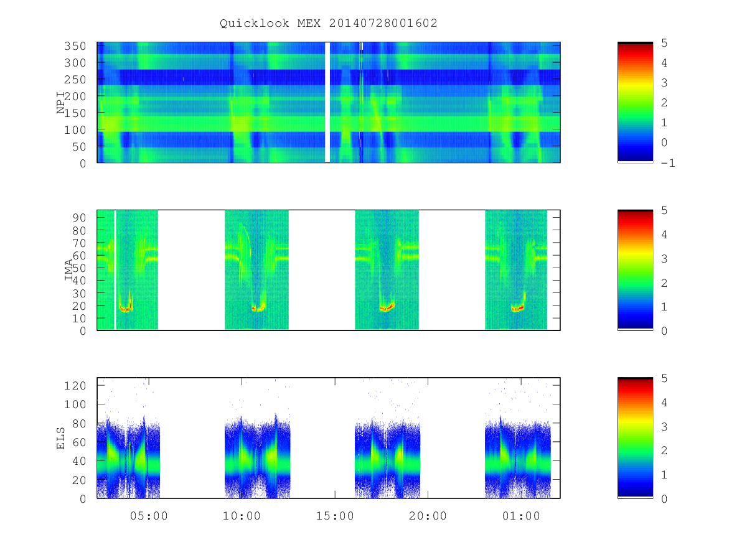Click the colorbar next to the ELS panel

pos(635,437)
